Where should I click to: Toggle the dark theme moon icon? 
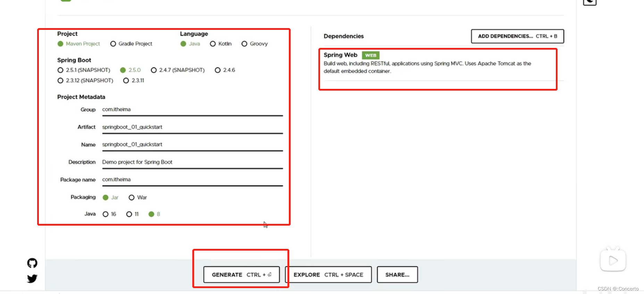click(589, 2)
